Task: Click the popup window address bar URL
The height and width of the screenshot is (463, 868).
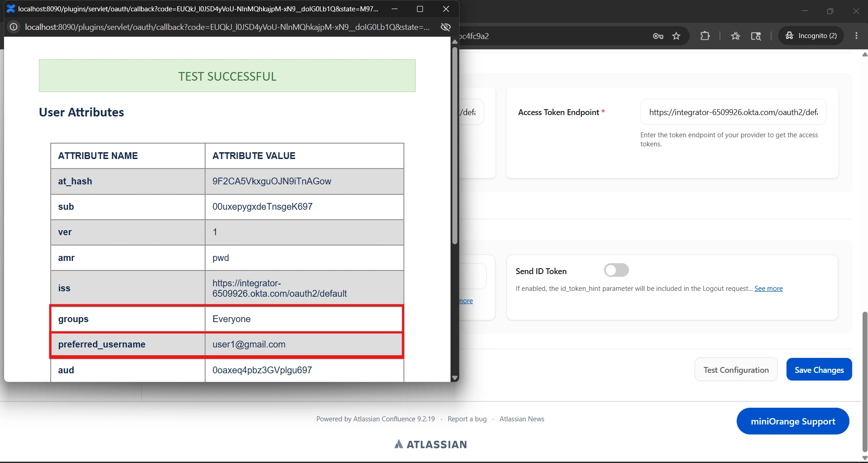Action: click(x=227, y=27)
